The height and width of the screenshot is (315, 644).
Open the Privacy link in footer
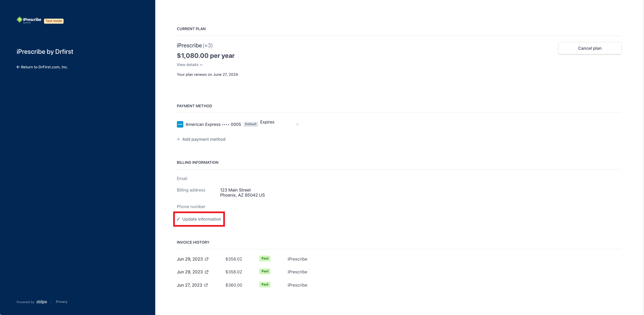[62, 302]
